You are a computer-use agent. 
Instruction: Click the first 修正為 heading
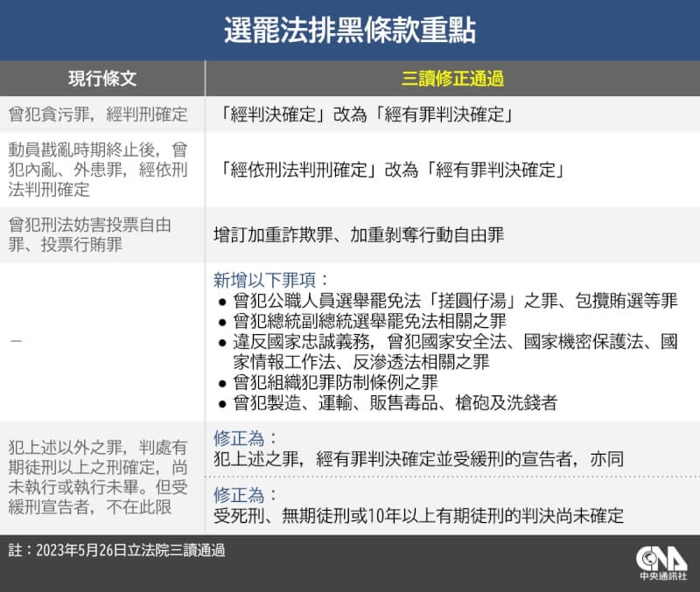click(x=245, y=437)
